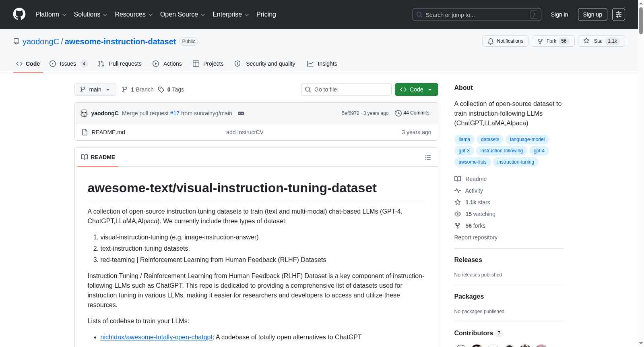Expand the green Code dropdown
Image resolution: width=644 pixels, height=347 pixels.
tap(417, 89)
